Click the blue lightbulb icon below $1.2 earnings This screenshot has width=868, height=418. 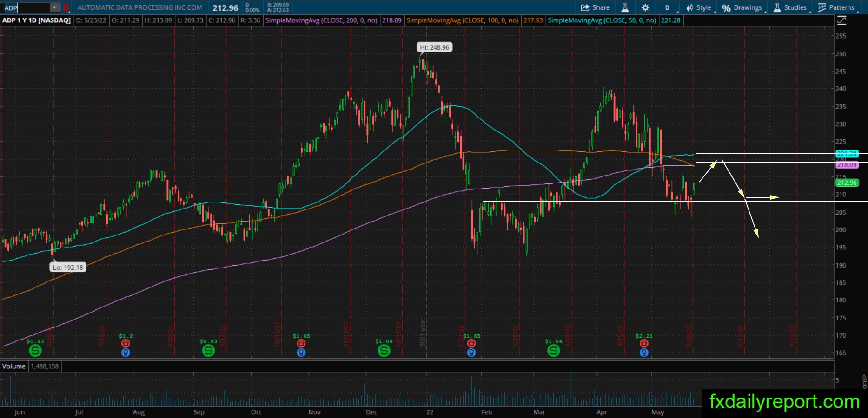(126, 353)
